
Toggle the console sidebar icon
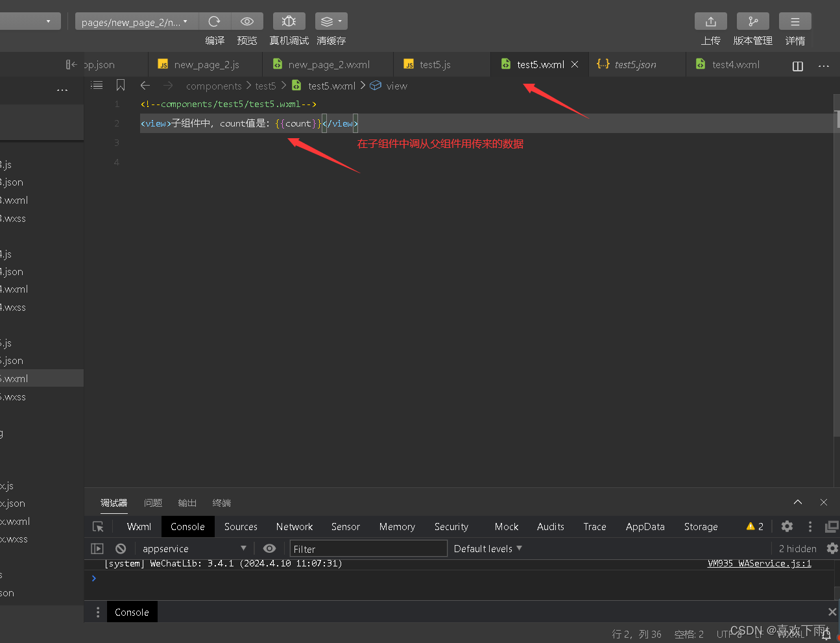pyautogui.click(x=97, y=548)
